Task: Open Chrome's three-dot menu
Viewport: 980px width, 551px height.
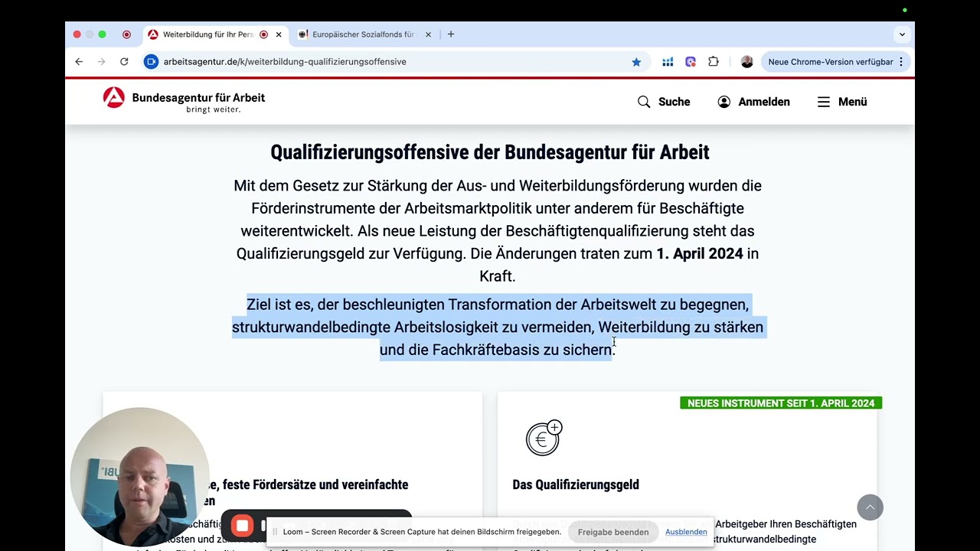Action: point(901,62)
